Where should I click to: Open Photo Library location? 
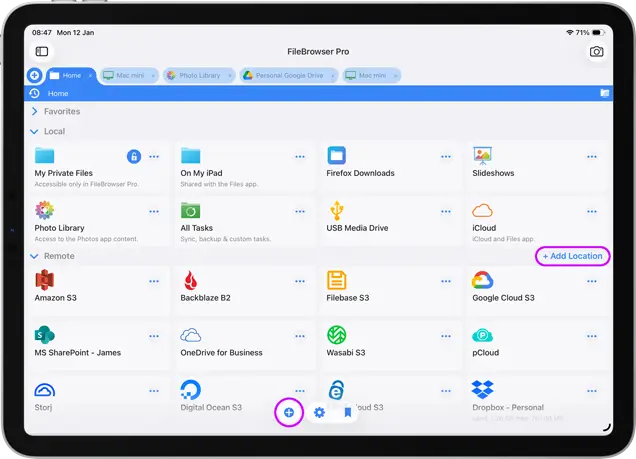[97, 222]
